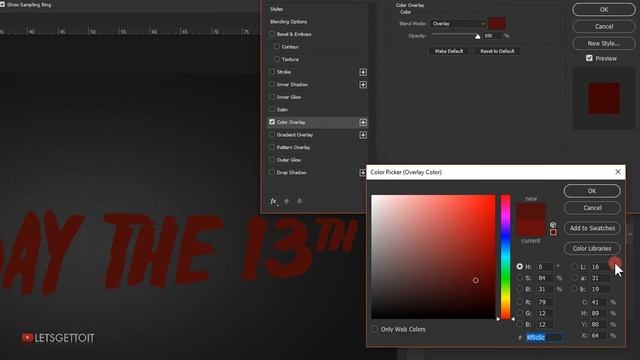640x360 pixels.
Task: Open the Blend Mode Overlay dropdown
Action: point(459,24)
